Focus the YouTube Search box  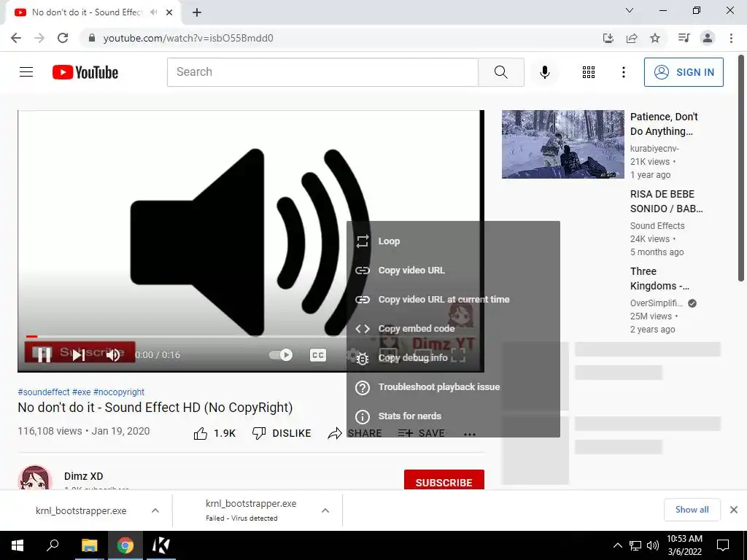(x=322, y=72)
